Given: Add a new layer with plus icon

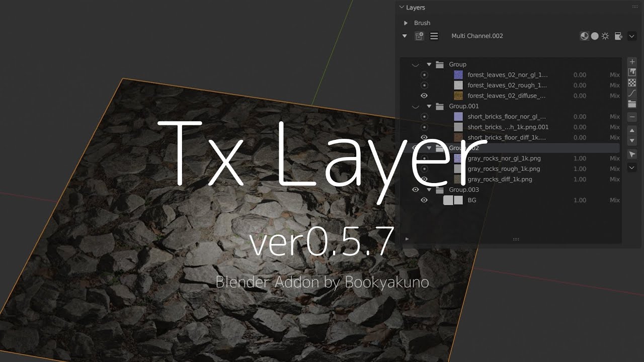Looking at the screenshot, I should click(632, 62).
